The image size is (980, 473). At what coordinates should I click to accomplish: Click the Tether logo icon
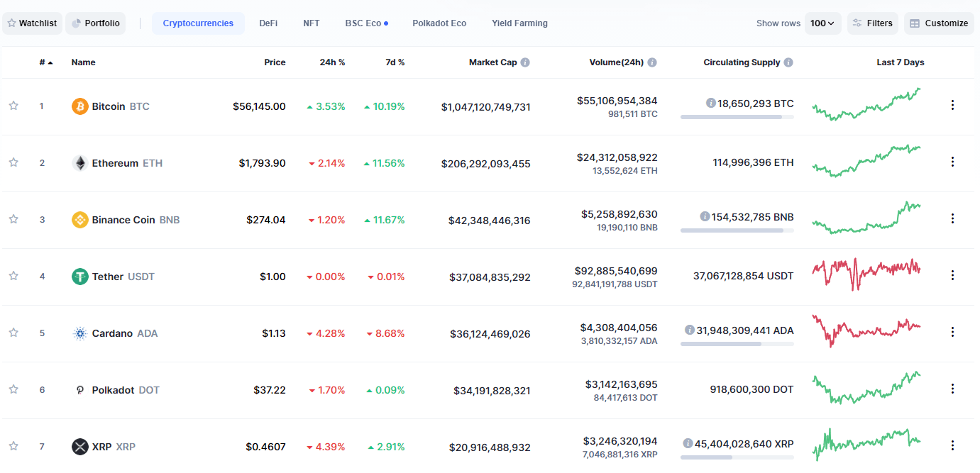[x=80, y=277]
